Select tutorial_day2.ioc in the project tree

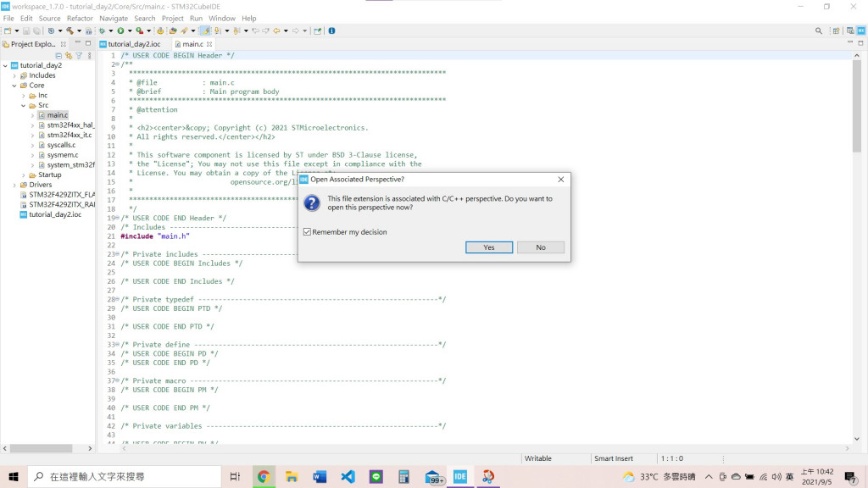point(55,214)
